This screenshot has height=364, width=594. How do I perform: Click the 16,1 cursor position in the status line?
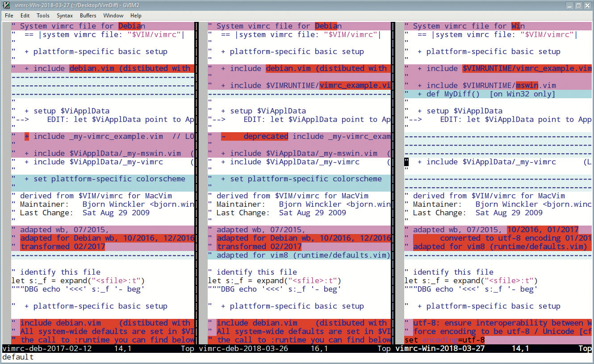coord(319,348)
